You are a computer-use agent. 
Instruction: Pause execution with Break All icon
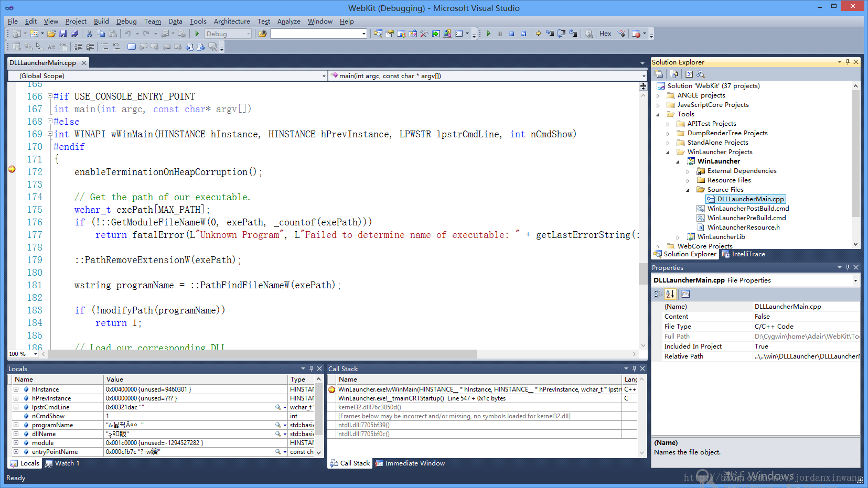pyautogui.click(x=500, y=34)
